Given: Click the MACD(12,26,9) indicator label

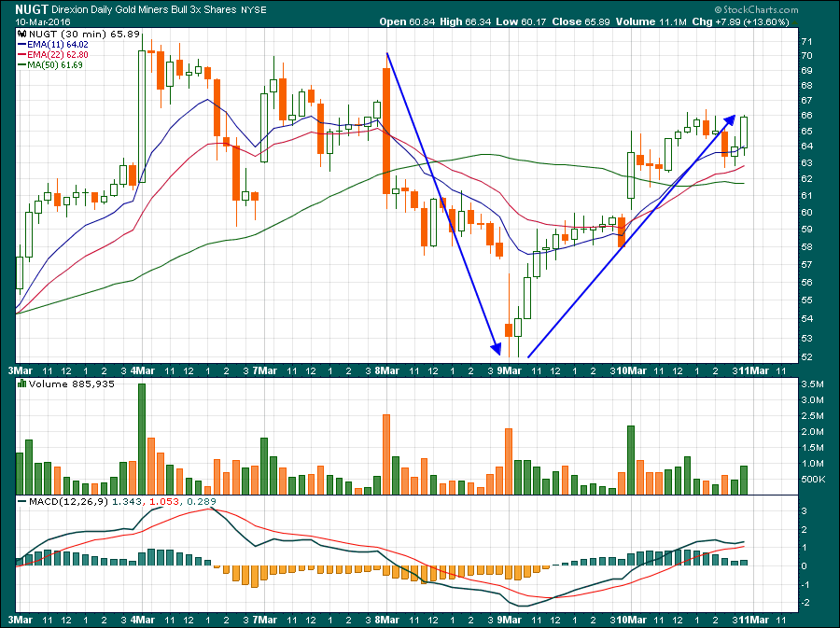Looking at the screenshot, I should 63,501.
